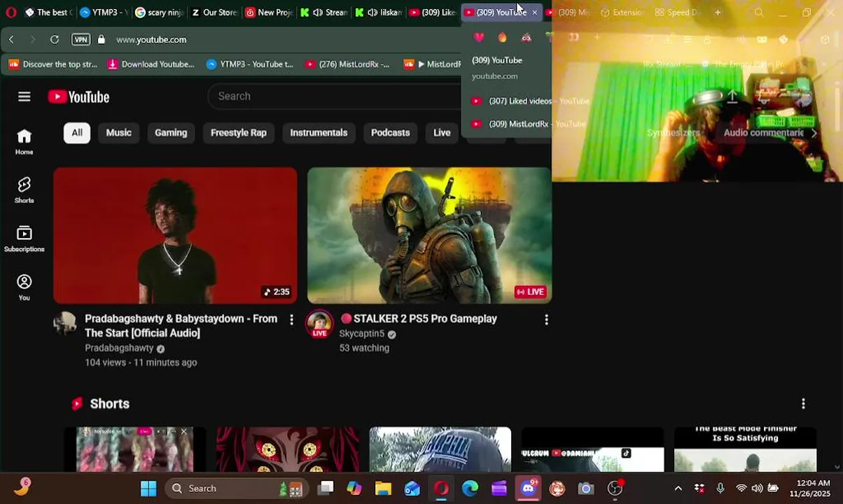Switch to the New Project tab
The height and width of the screenshot is (504, 843).
[x=269, y=12]
